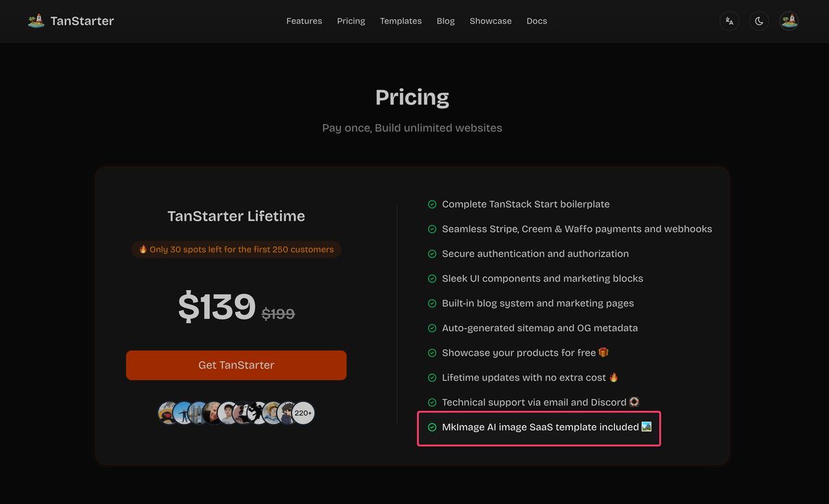
Task: Visit the Blog page
Action: pyautogui.click(x=446, y=21)
